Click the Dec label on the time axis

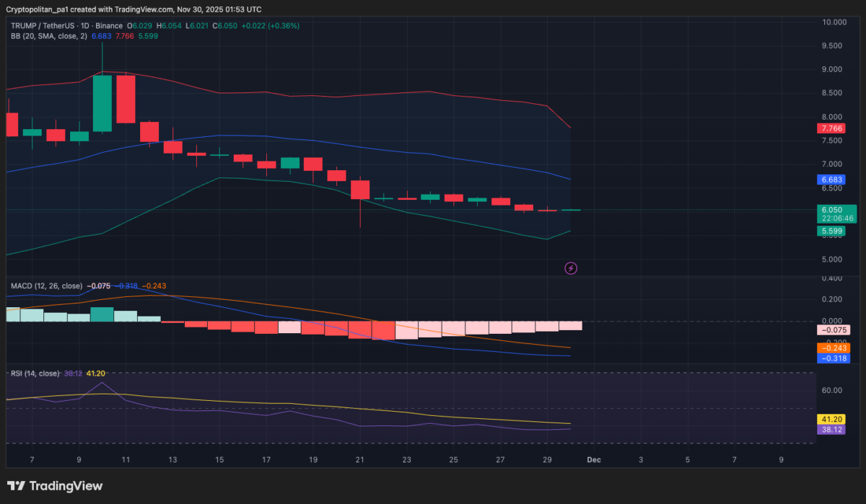[x=594, y=459]
